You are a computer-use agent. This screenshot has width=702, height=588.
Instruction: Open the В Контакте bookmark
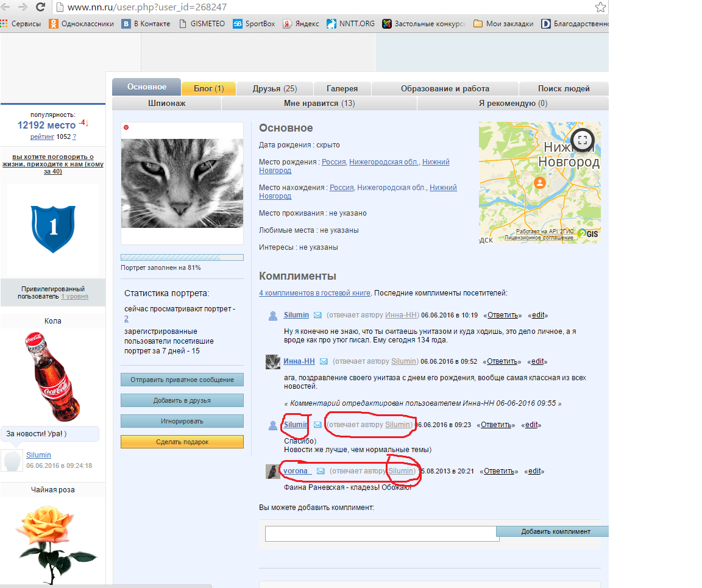click(x=146, y=24)
